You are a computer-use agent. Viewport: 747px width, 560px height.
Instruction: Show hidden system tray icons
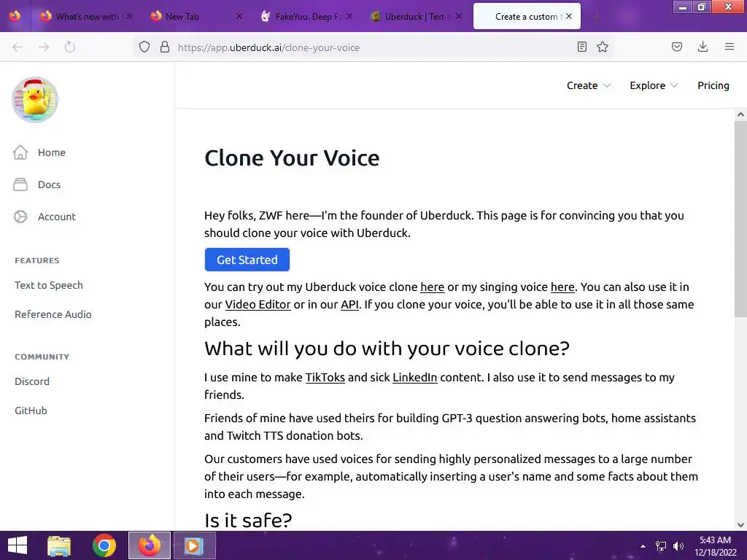point(643,546)
